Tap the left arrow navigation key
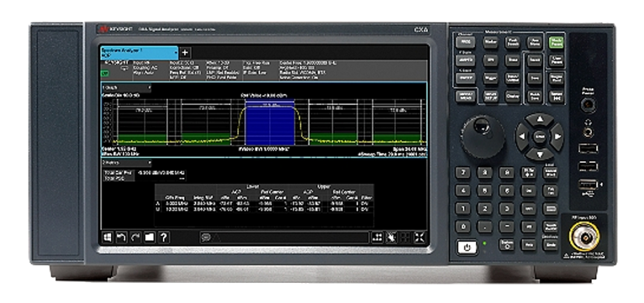This screenshot has height=303, width=644. pyautogui.click(x=522, y=137)
